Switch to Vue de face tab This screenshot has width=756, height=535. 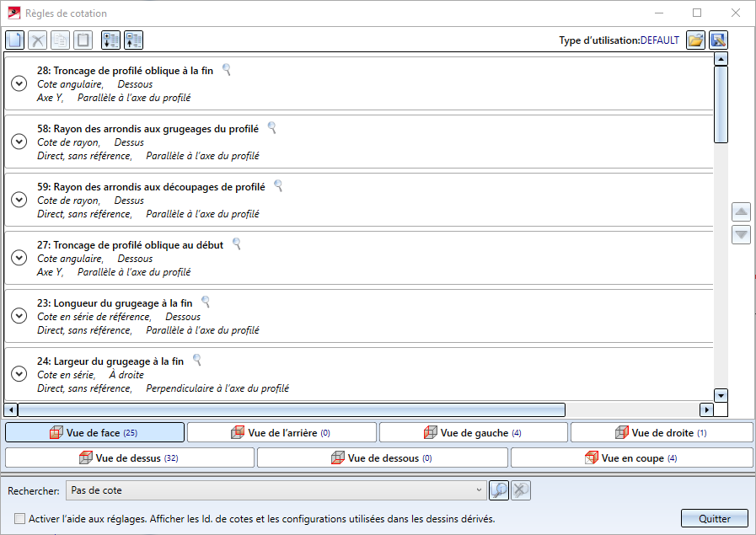[x=94, y=432]
